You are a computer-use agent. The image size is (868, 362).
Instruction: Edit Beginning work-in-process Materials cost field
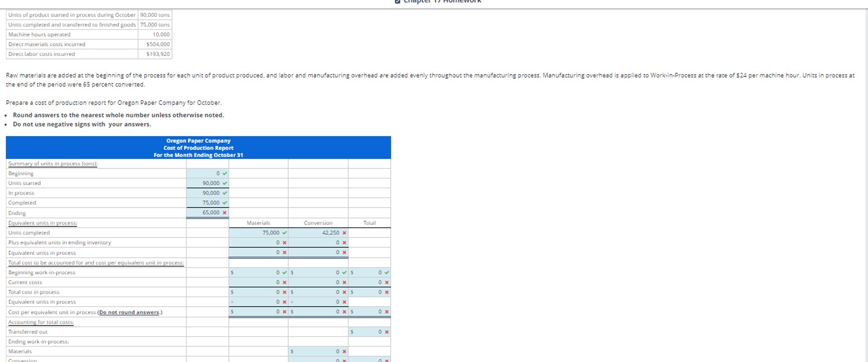258,272
